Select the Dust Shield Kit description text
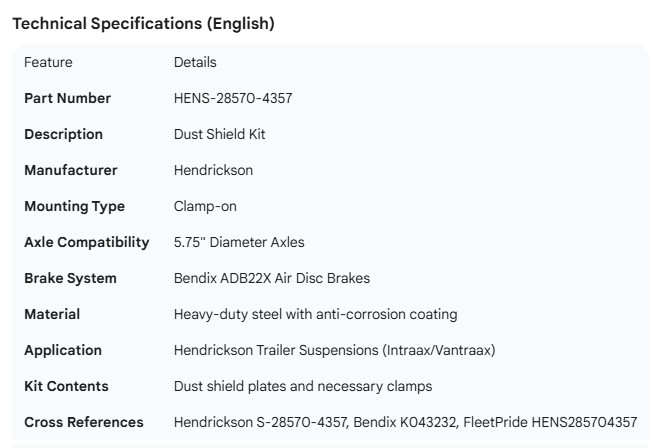 pyautogui.click(x=219, y=134)
